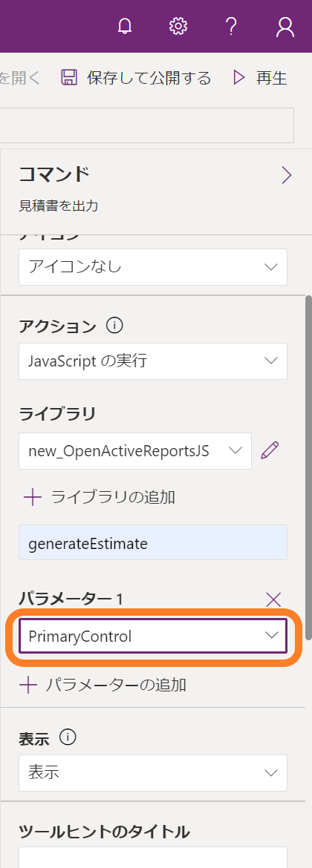312x868 pixels.
Task: Open the notifications bell icon
Action: [x=126, y=27]
